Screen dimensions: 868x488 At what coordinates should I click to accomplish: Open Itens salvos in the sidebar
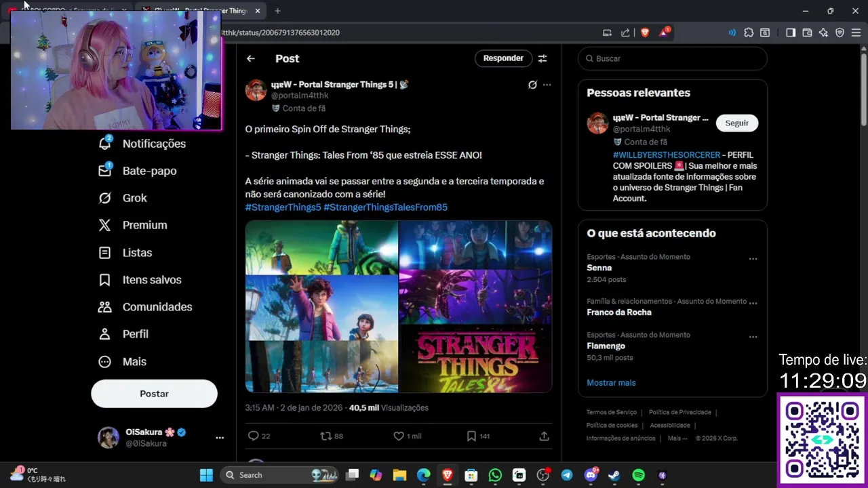click(140, 280)
